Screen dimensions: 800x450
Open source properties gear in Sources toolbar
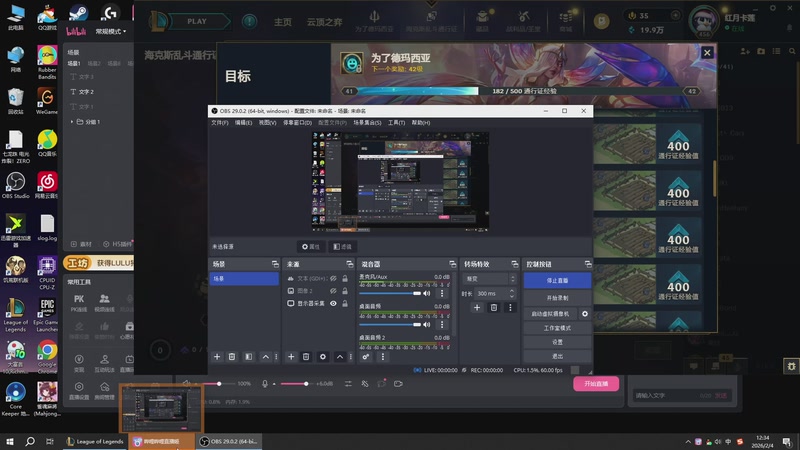pos(323,357)
